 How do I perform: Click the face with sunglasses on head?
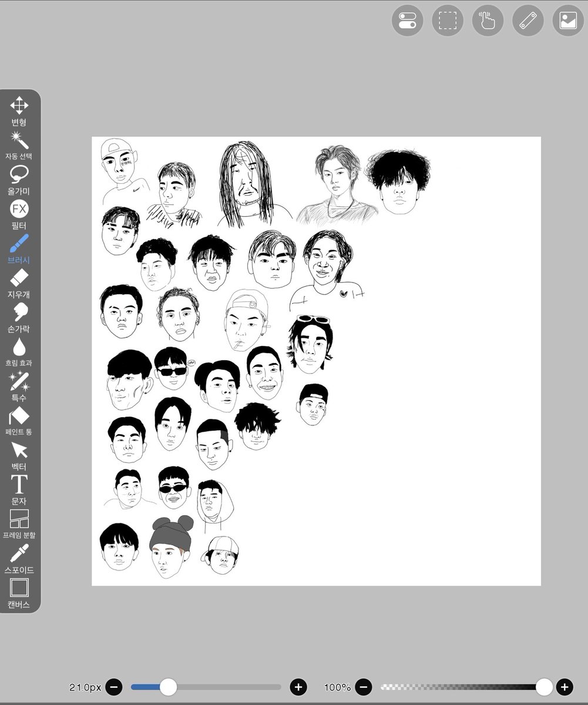pos(311,344)
